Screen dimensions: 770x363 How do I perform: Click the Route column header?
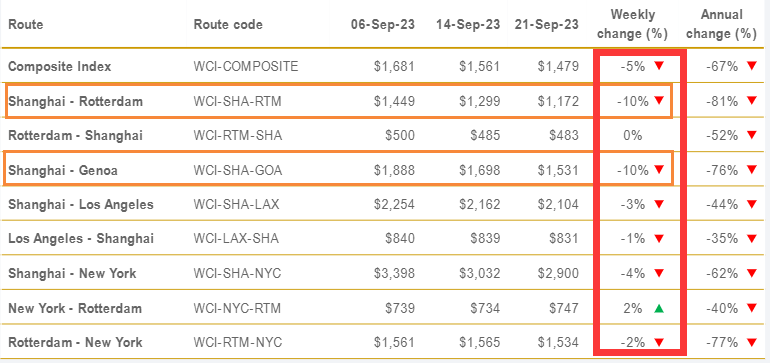pyautogui.click(x=26, y=24)
